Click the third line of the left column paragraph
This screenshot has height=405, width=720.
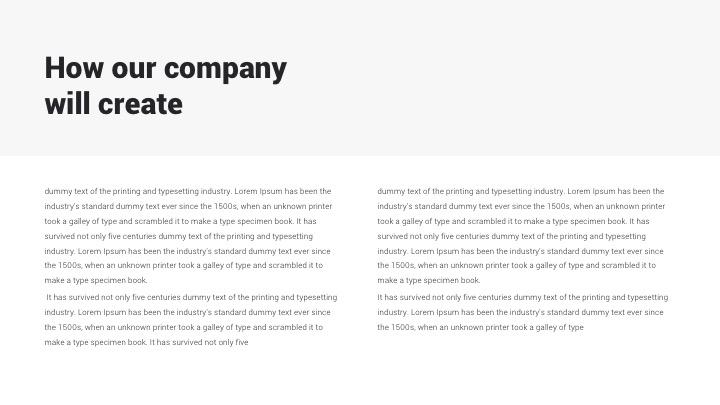coord(180,221)
